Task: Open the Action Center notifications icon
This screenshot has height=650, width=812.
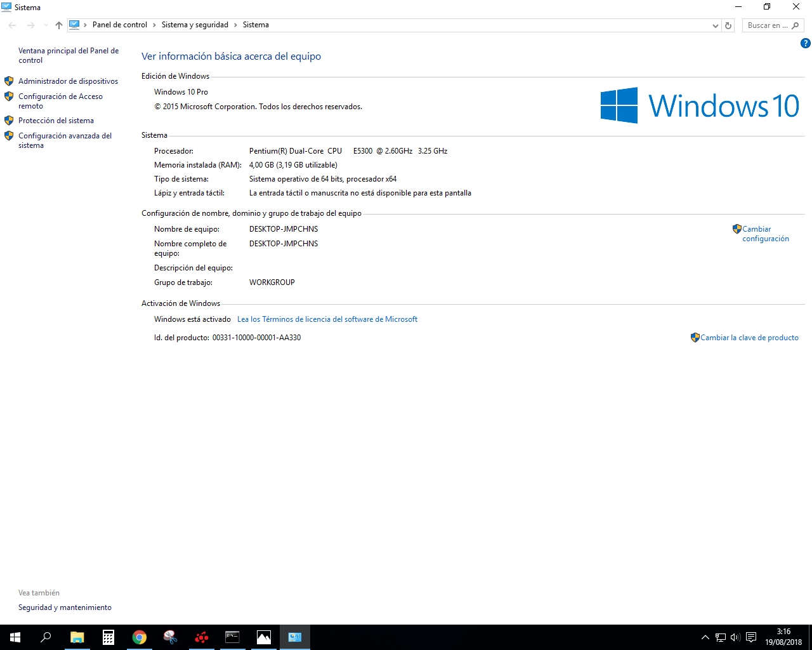Action: (x=751, y=637)
